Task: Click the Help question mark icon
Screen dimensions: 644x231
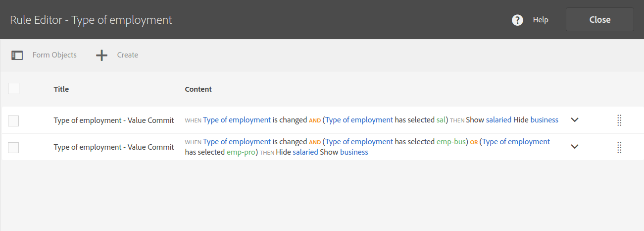Action: (x=517, y=20)
